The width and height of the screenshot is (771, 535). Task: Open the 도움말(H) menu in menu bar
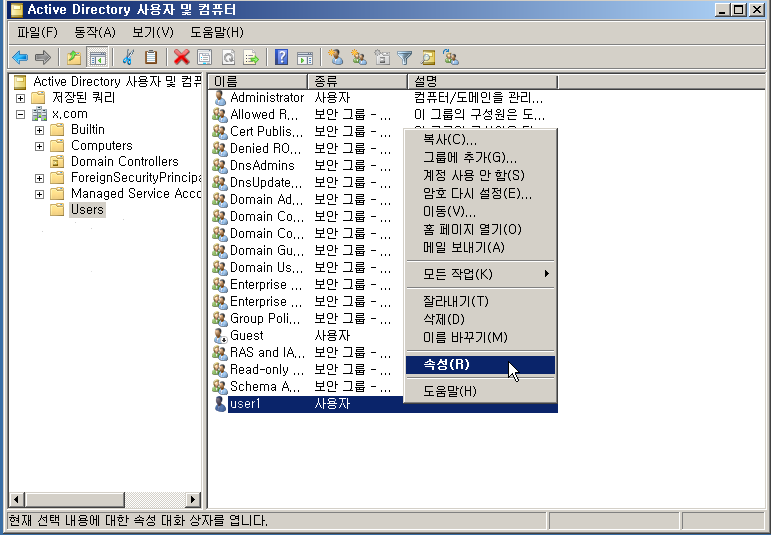(x=217, y=32)
